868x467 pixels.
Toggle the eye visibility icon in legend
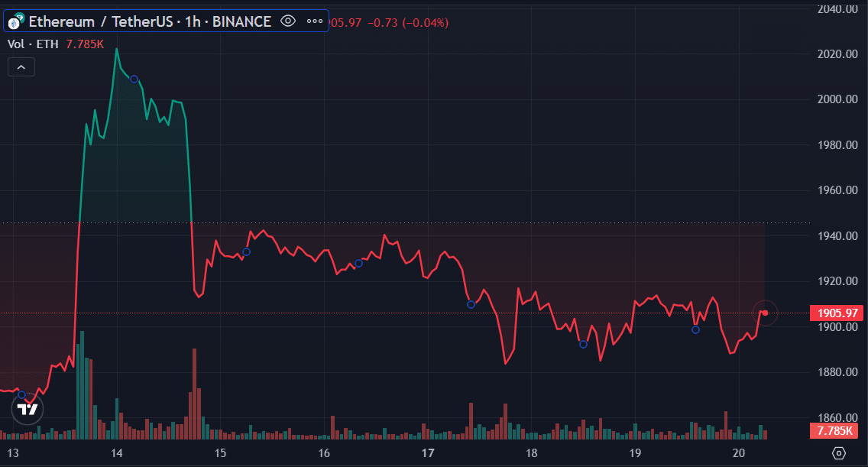coord(288,21)
